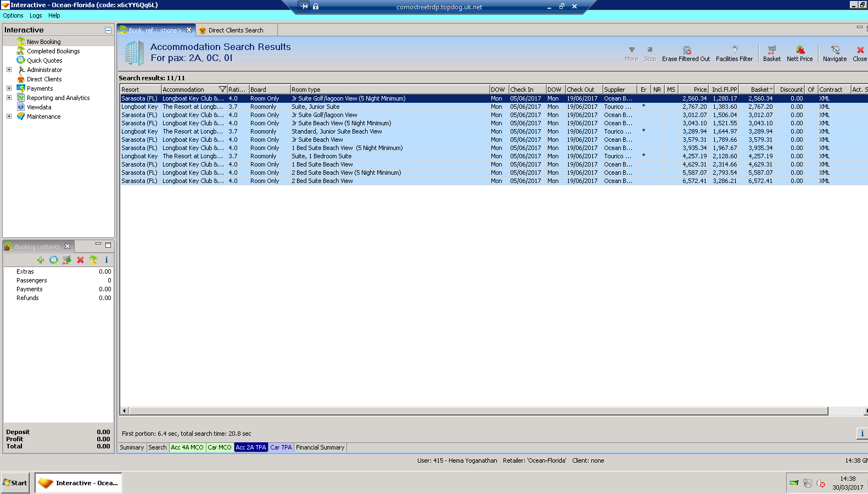Close the Book. ref. none tab
The height and width of the screenshot is (494, 868).
[189, 30]
